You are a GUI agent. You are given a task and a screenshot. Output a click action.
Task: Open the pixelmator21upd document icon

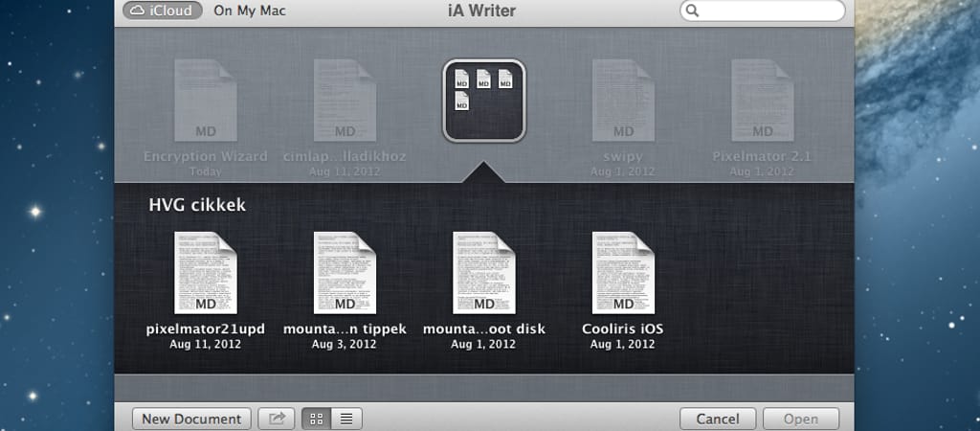(205, 272)
